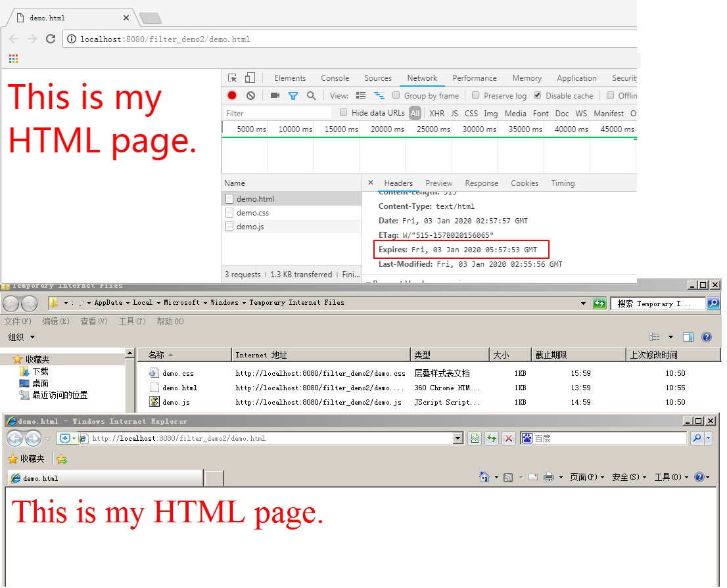Viewport: 727px width, 588px height.
Task: Activate the DevTools inspect element icon
Action: [232, 78]
